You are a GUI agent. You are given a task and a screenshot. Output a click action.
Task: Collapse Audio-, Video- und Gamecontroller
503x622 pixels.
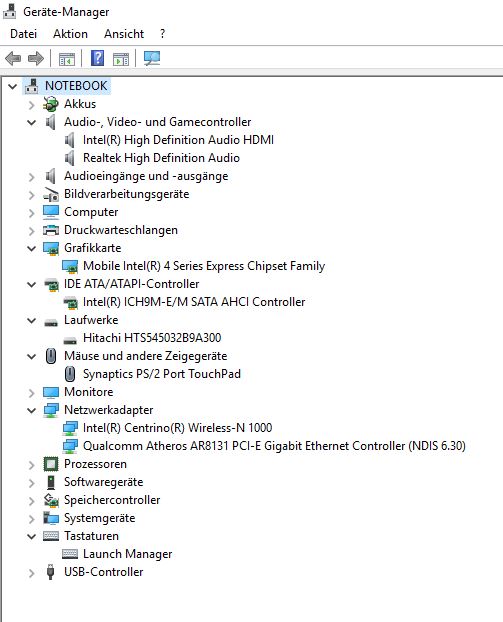click(x=32, y=123)
